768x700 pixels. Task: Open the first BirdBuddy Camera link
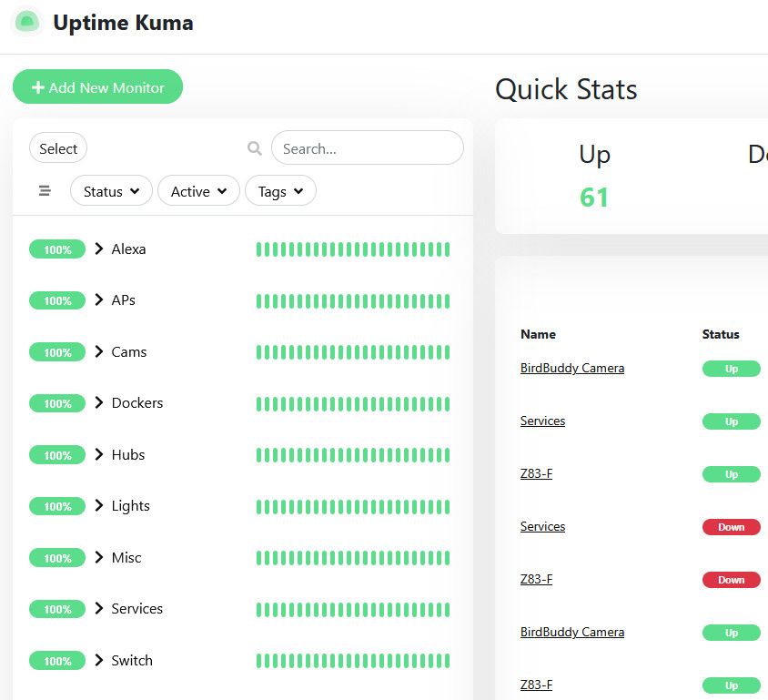coord(571,369)
